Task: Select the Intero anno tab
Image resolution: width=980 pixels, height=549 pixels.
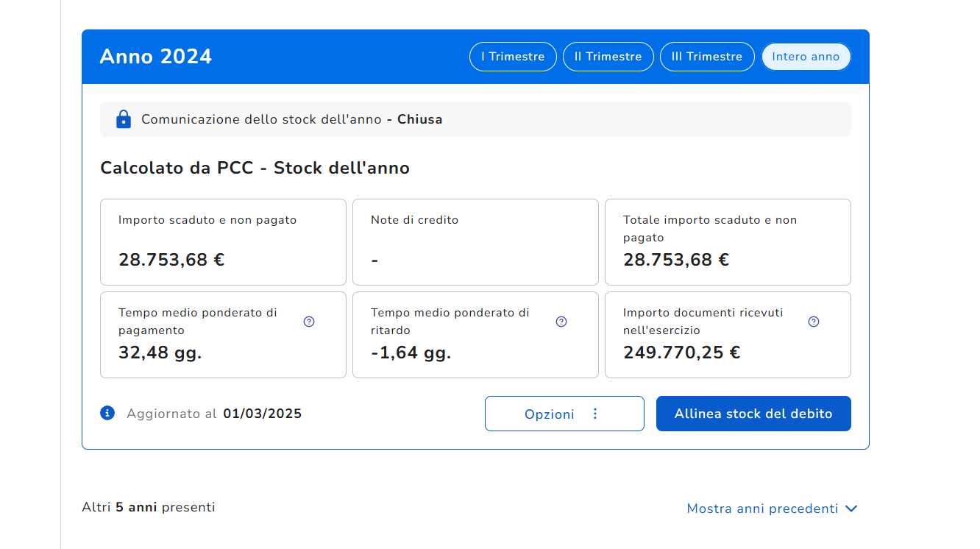Action: click(x=806, y=57)
